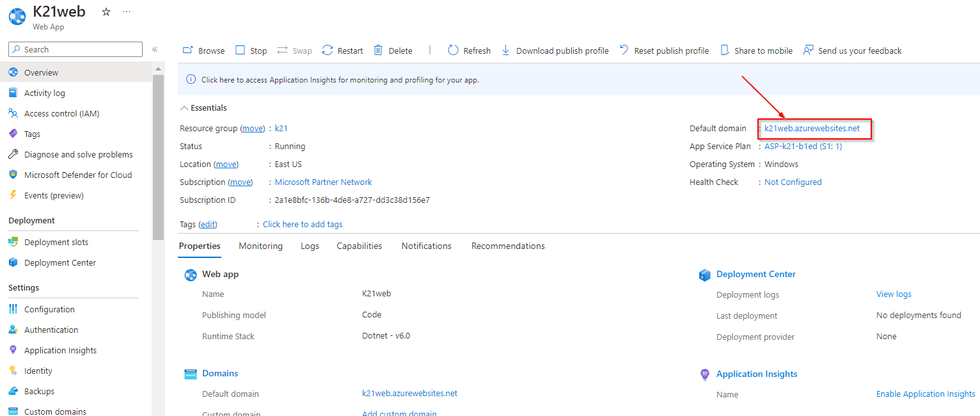Collapse the left navigation pane with the chevrons

point(154,49)
